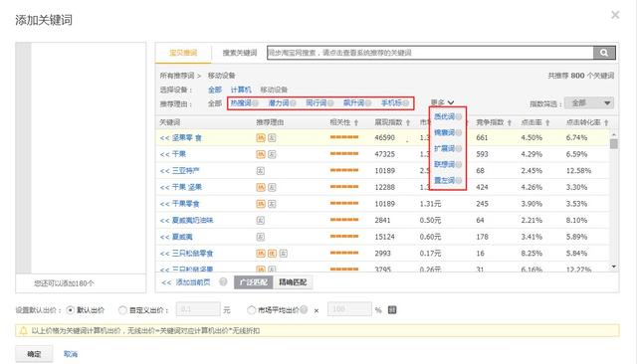Image resolution: width=637 pixels, height=364 pixels.
Task: Click the table scrollbar thumb
Action: pos(614,144)
